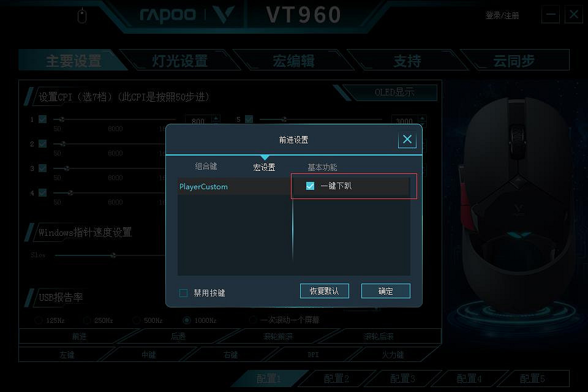This screenshot has width=588, height=392.
Task: Select the 组合键 tab
Action: point(206,166)
